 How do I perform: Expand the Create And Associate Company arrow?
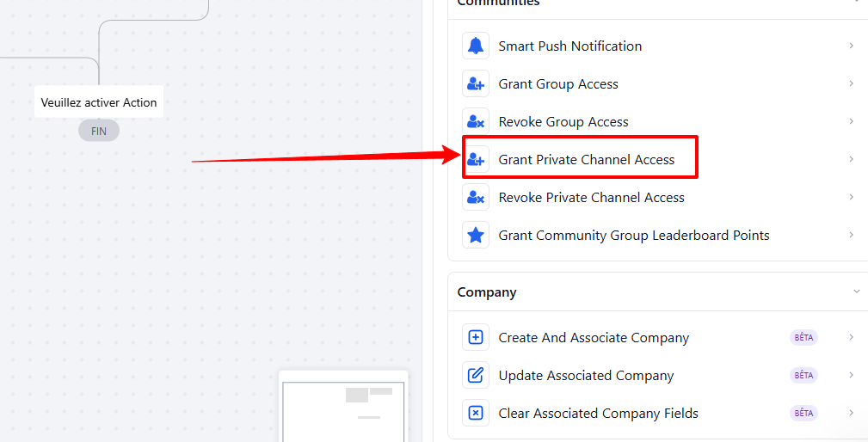pos(851,337)
